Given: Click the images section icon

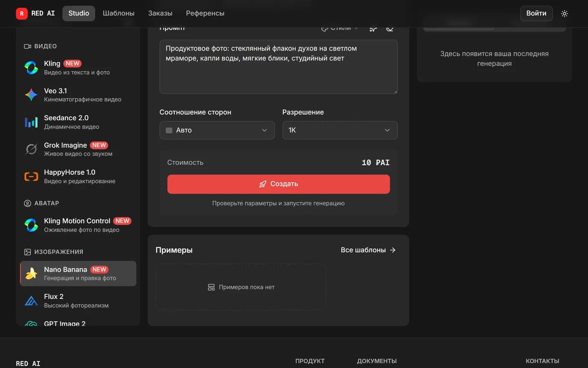Looking at the screenshot, I should pos(27,252).
